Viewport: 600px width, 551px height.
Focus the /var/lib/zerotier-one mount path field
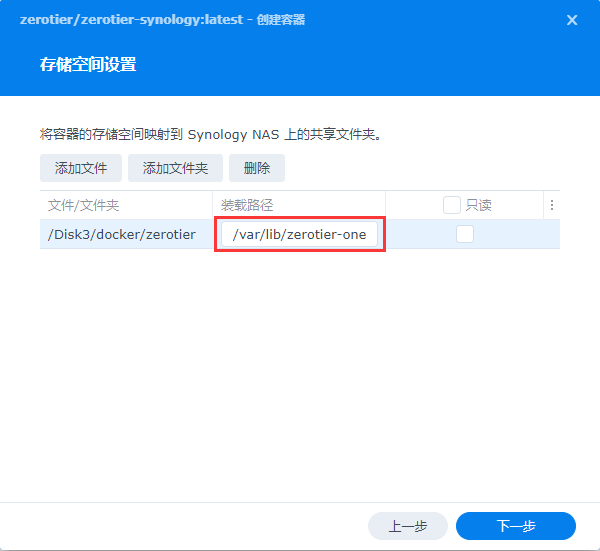click(299, 235)
